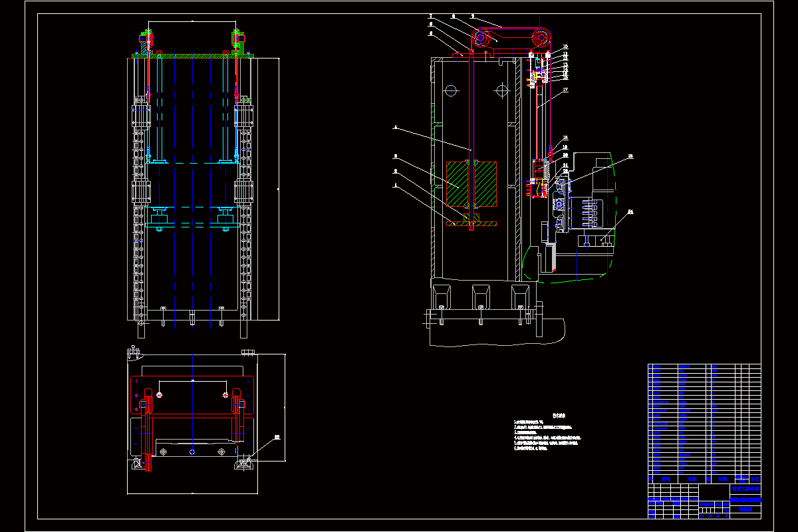Image resolution: width=798 pixels, height=532 pixels.
Task: Select part callout number 7
Action: [431, 16]
